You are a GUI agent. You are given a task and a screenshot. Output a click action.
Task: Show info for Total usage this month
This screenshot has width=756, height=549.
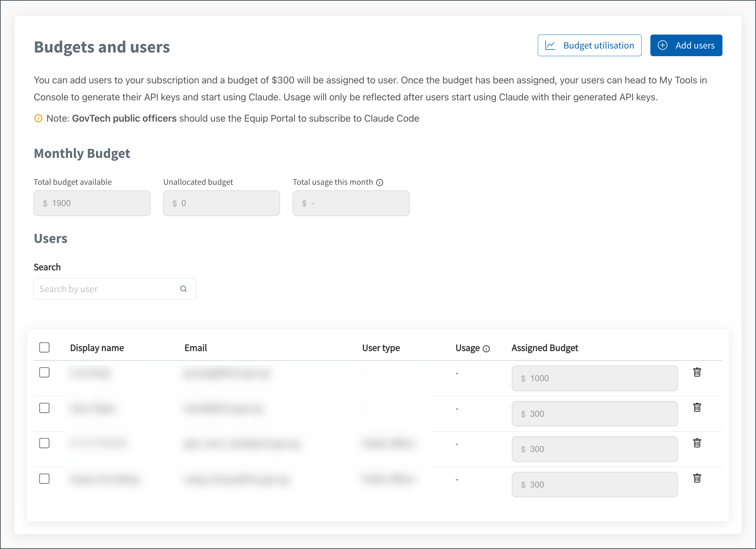tap(380, 182)
